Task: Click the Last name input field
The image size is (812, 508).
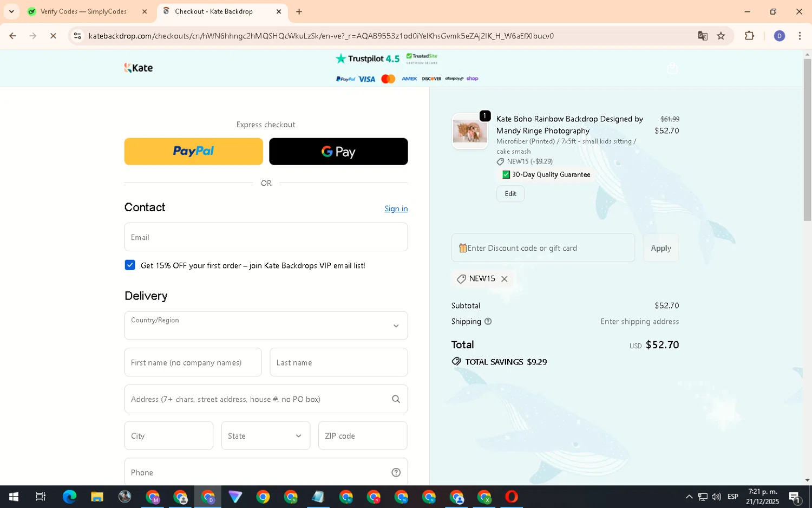Action: pyautogui.click(x=338, y=362)
